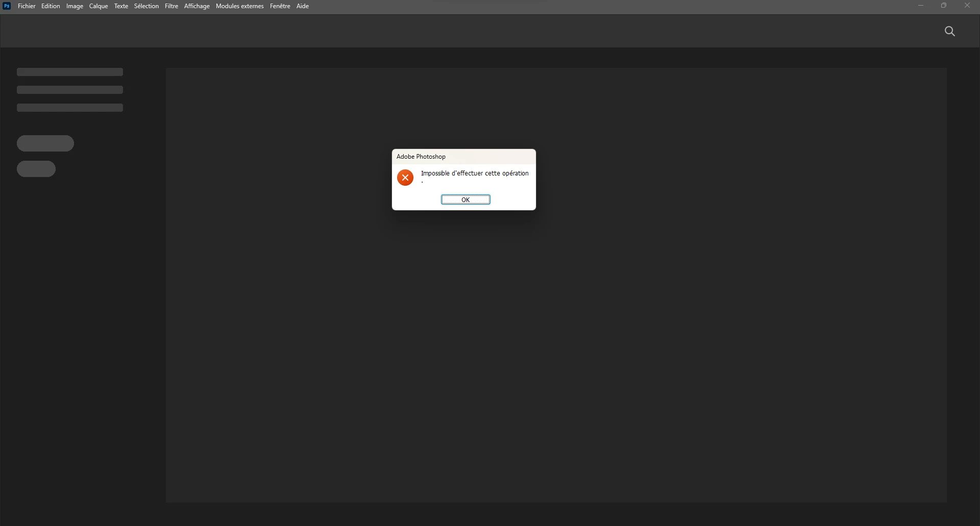The height and width of the screenshot is (526, 980).
Task: Open the Calque menu
Action: click(99, 6)
